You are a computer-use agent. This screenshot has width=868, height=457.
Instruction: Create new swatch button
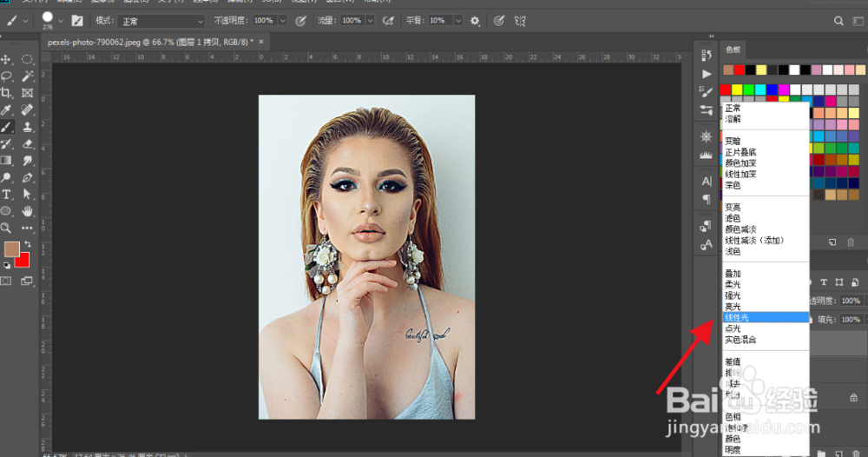click(832, 242)
